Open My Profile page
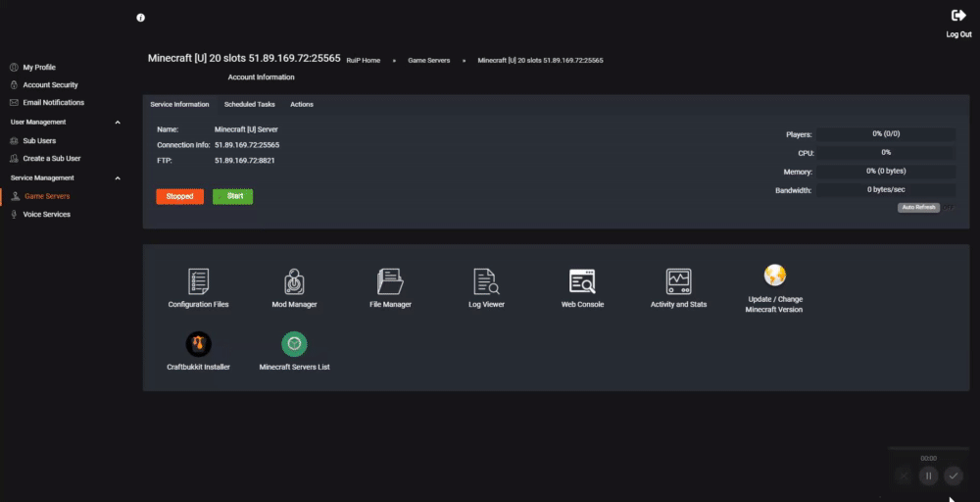 click(x=39, y=67)
